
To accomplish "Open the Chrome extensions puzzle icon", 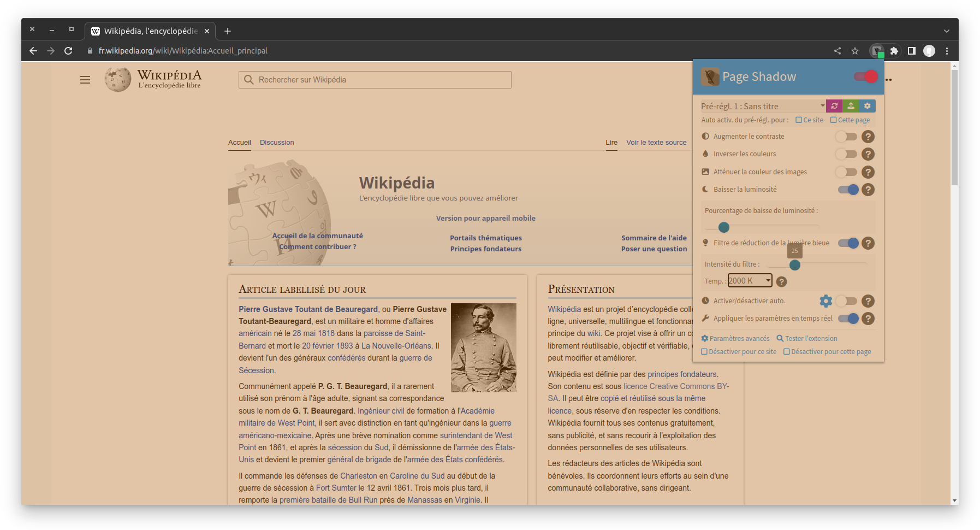I will [x=894, y=51].
